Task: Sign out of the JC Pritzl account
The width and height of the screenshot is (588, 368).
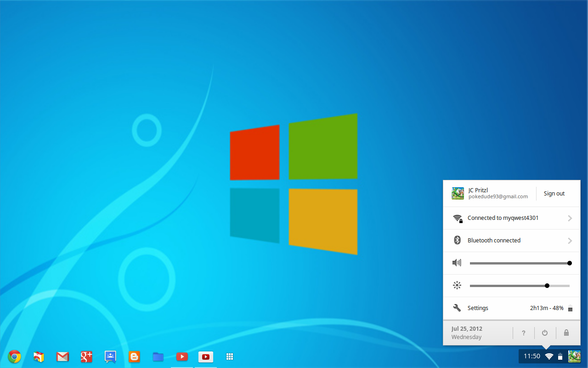Action: coord(554,194)
